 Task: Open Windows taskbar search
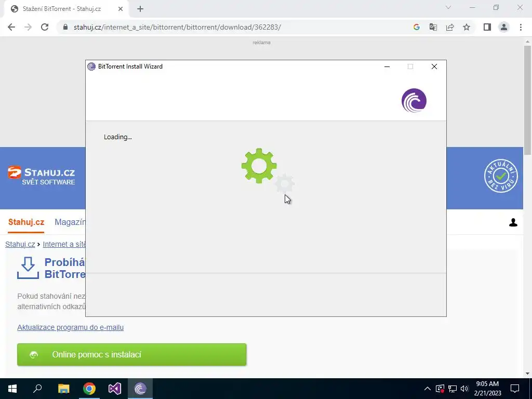coord(37,389)
